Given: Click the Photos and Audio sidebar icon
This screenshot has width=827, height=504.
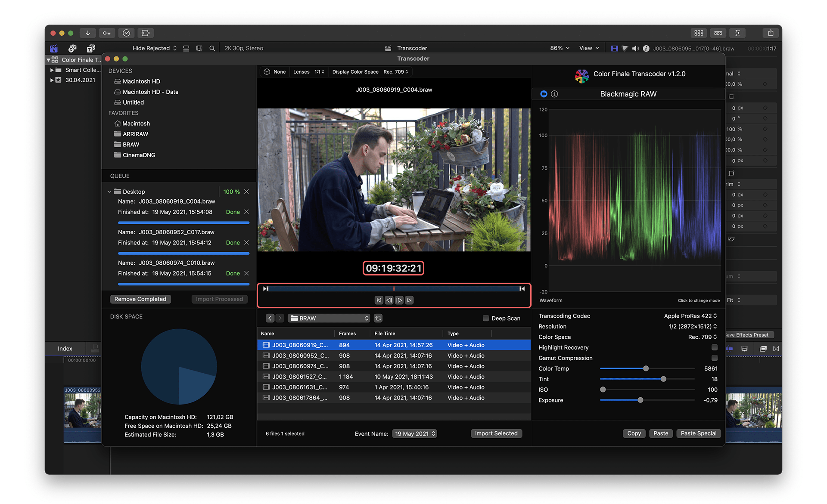Looking at the screenshot, I should click(72, 48).
